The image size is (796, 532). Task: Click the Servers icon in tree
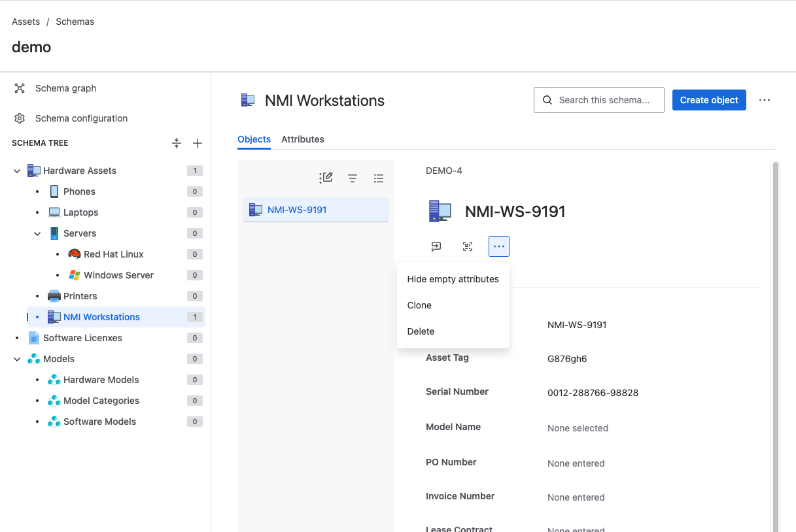[x=54, y=233]
